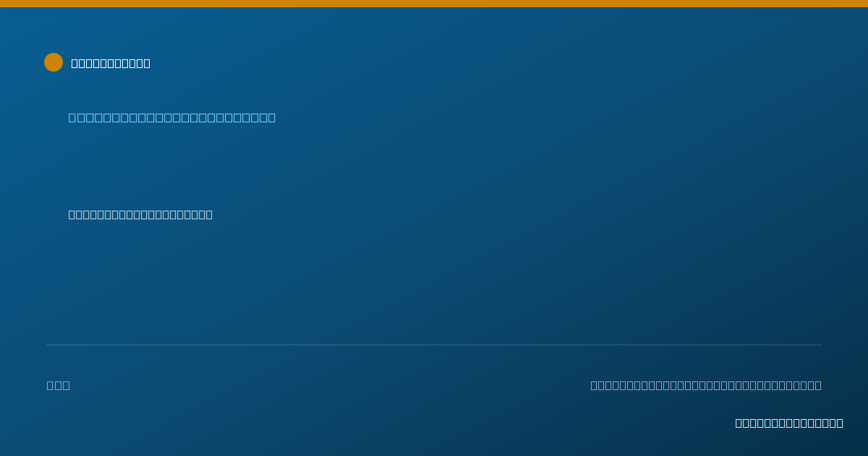Click the last character of the light-blue headline
The width and height of the screenshot is (868, 456).
(x=272, y=117)
